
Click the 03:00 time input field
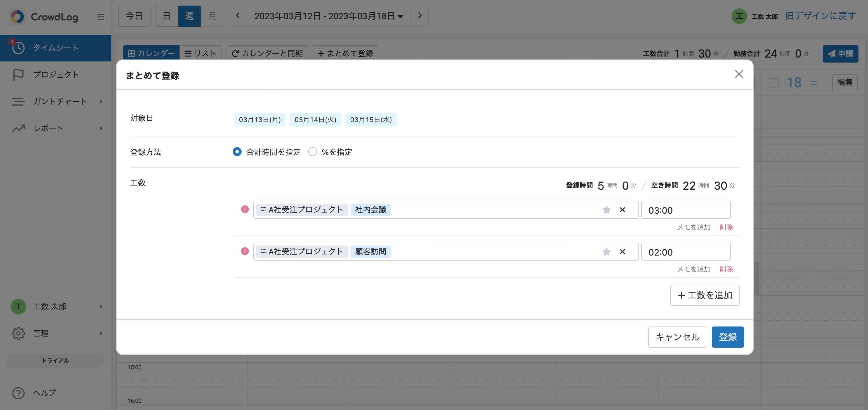coord(685,210)
